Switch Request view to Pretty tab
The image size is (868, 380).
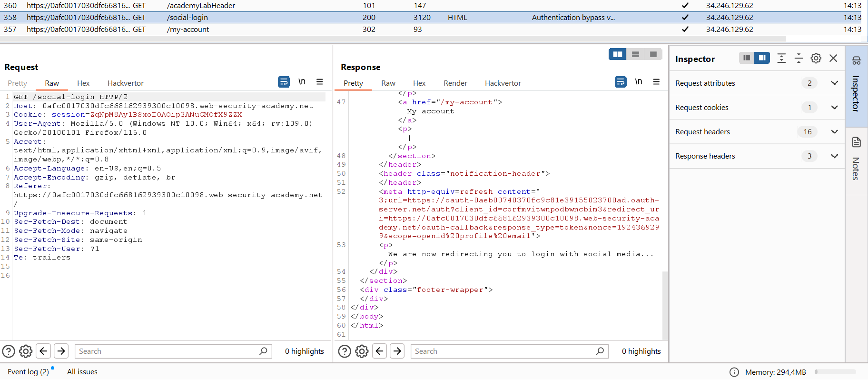18,83
